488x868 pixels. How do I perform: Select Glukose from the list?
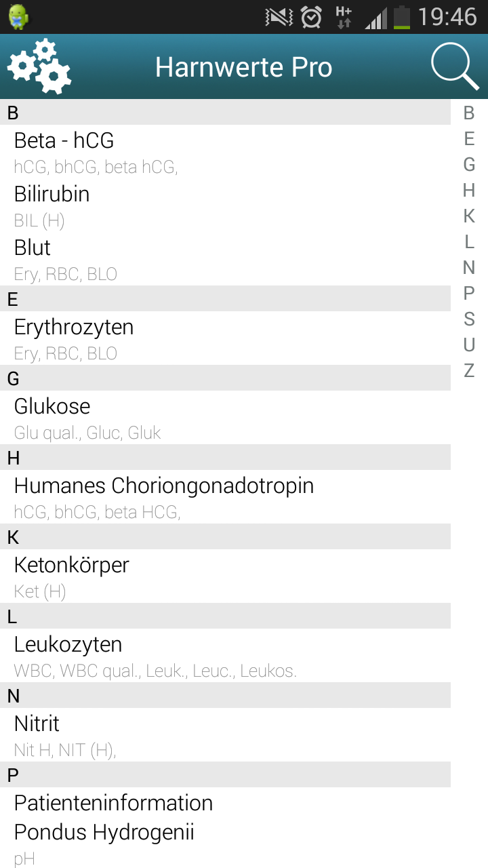point(225,418)
